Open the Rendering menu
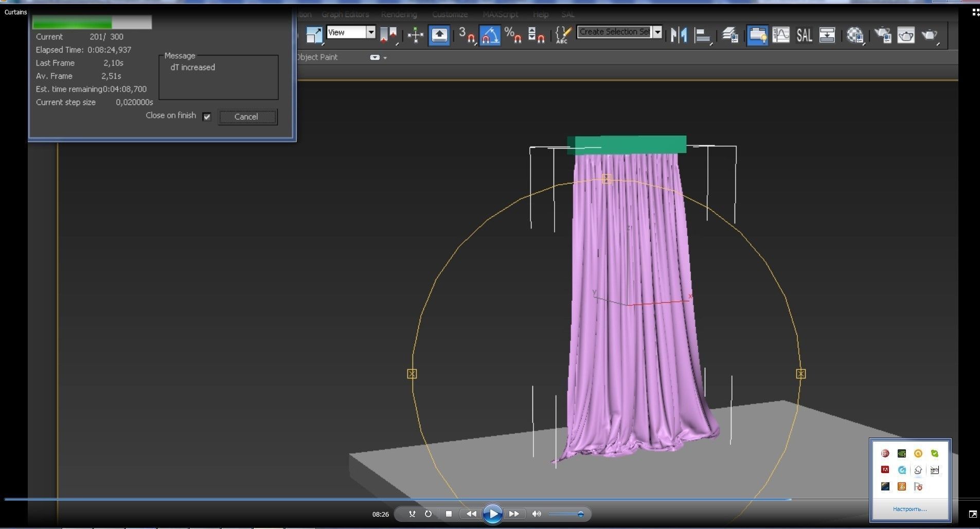This screenshot has width=980, height=529. [x=399, y=14]
